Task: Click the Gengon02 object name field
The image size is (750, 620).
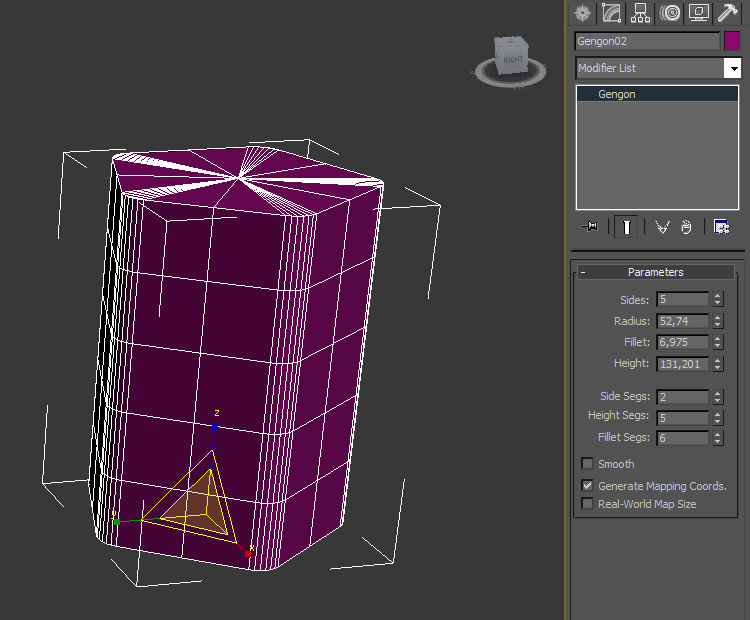Action: pos(647,41)
